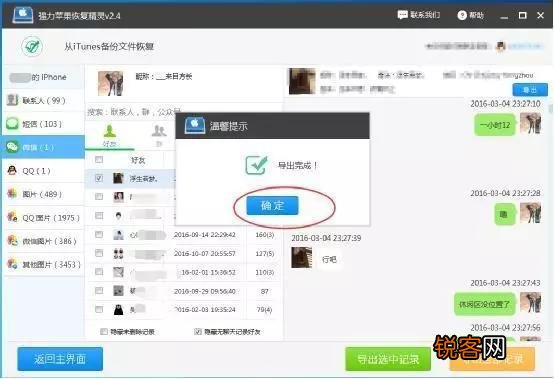
Task: Click the sender avatar beside 行吧 message
Action: pyautogui.click(x=301, y=257)
